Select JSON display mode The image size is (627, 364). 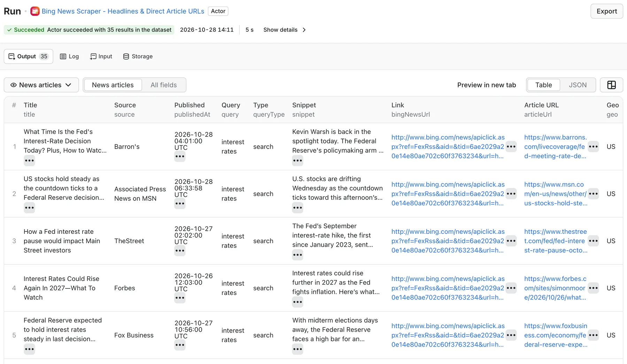pyautogui.click(x=578, y=85)
